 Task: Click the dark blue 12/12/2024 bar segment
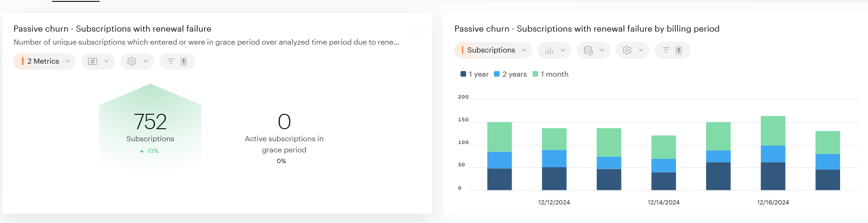pyautogui.click(x=554, y=178)
